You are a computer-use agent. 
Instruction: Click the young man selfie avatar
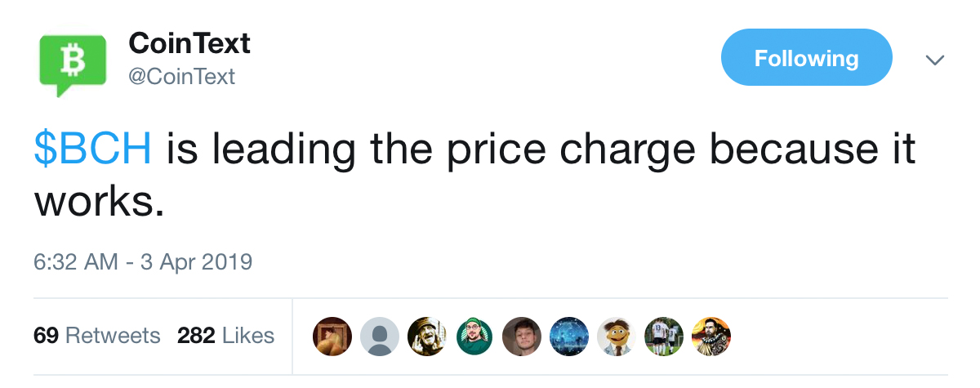click(521, 336)
